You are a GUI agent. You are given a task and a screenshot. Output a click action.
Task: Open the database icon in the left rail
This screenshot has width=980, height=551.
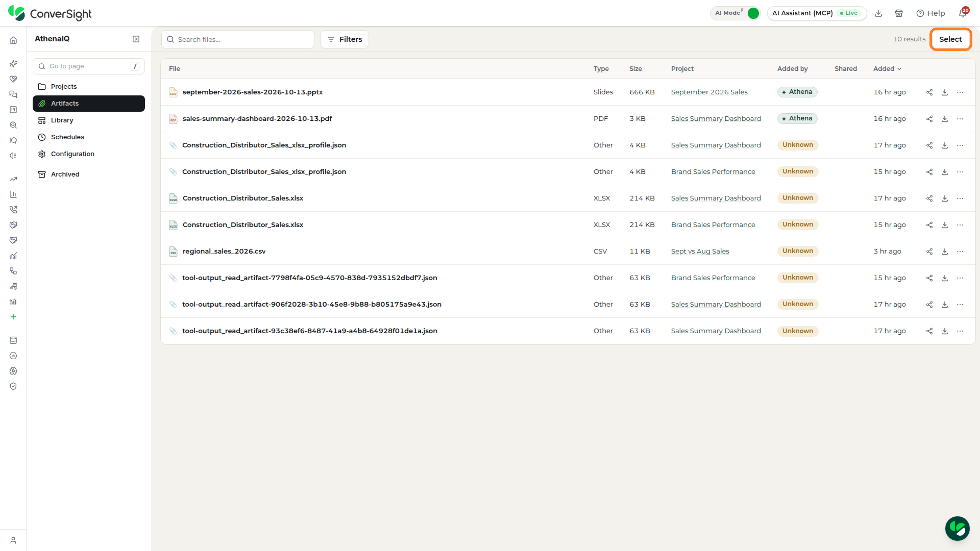point(13,340)
